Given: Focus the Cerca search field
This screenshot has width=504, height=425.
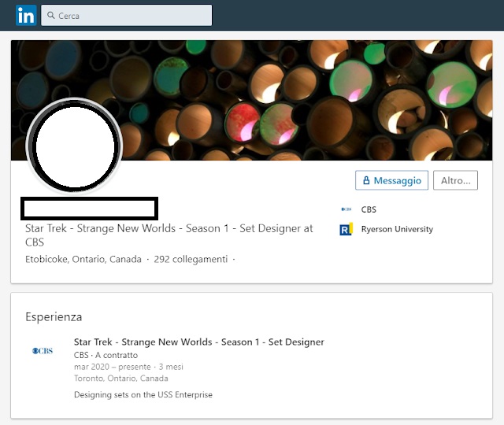Looking at the screenshot, I should pos(126,15).
